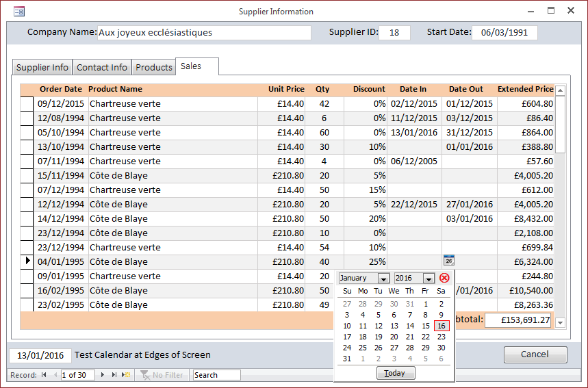The image size is (588, 388).
Task: Click the date picker icon in Date Out column
Action: (x=449, y=260)
